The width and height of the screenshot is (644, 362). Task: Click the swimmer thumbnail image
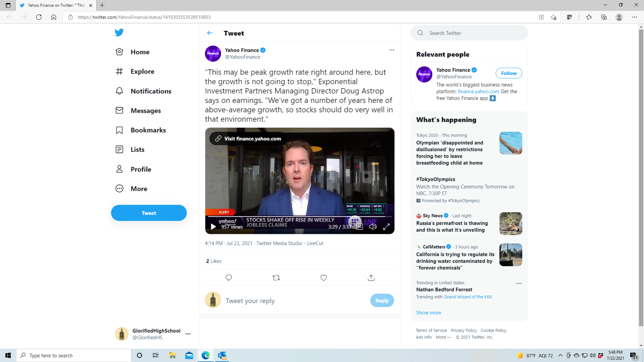pyautogui.click(x=511, y=143)
